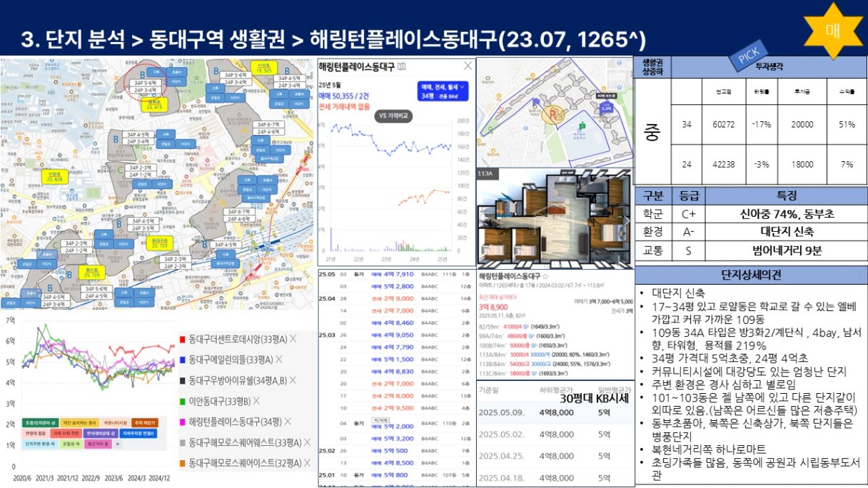
Task: Click the 대단지 신축 environment cell
Action: click(x=786, y=232)
